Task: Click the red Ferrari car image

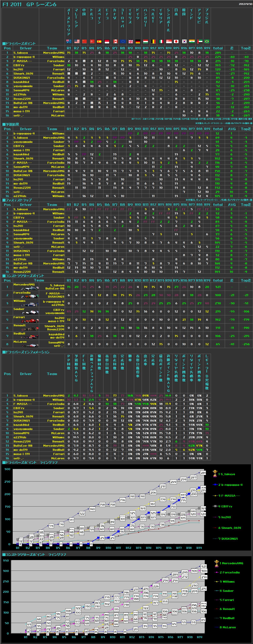Action: [x=30, y=321]
